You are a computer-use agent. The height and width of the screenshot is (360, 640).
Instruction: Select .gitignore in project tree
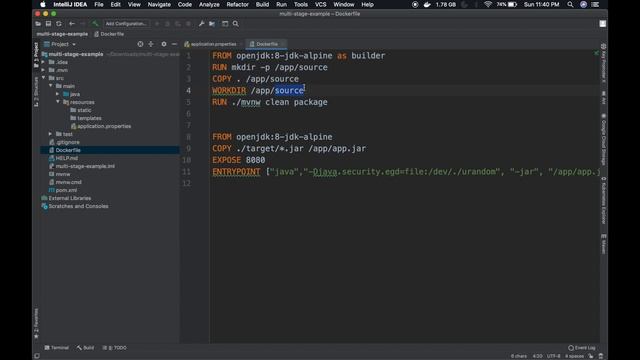(x=68, y=142)
